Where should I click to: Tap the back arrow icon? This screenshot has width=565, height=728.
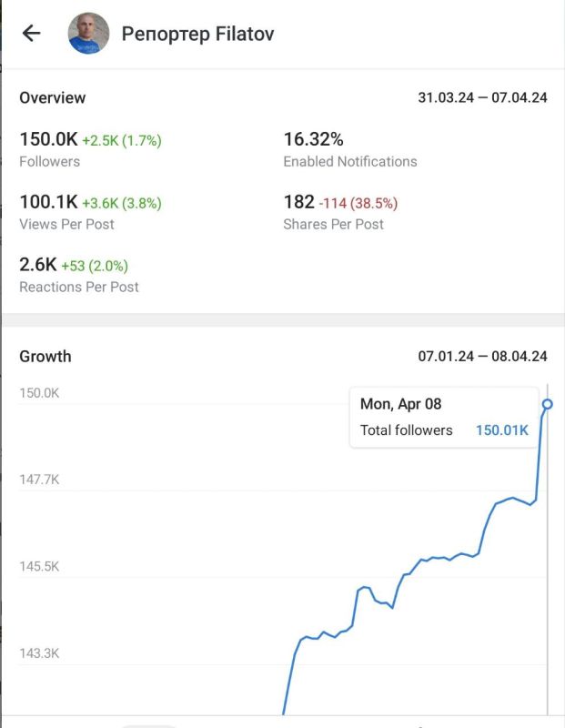32,34
